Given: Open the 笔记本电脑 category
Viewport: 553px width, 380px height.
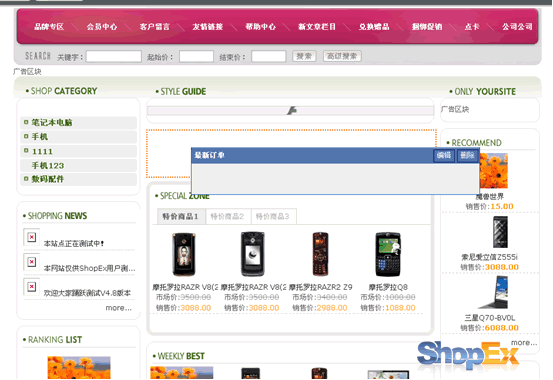Looking at the screenshot, I should click(52, 122).
